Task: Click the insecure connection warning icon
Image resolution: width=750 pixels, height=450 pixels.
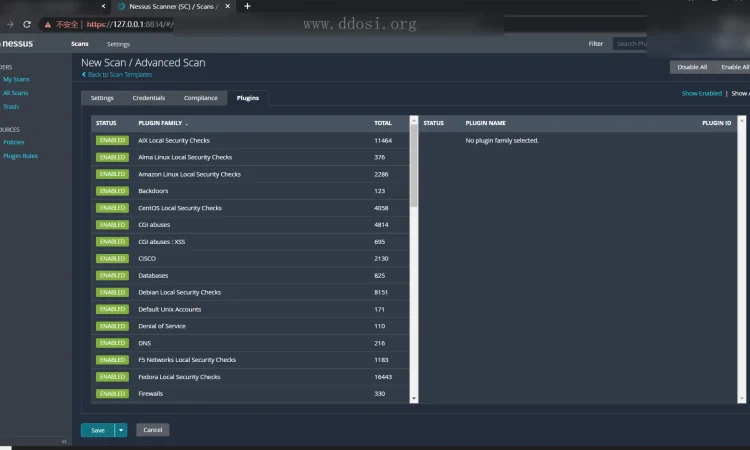Action: coord(48,24)
